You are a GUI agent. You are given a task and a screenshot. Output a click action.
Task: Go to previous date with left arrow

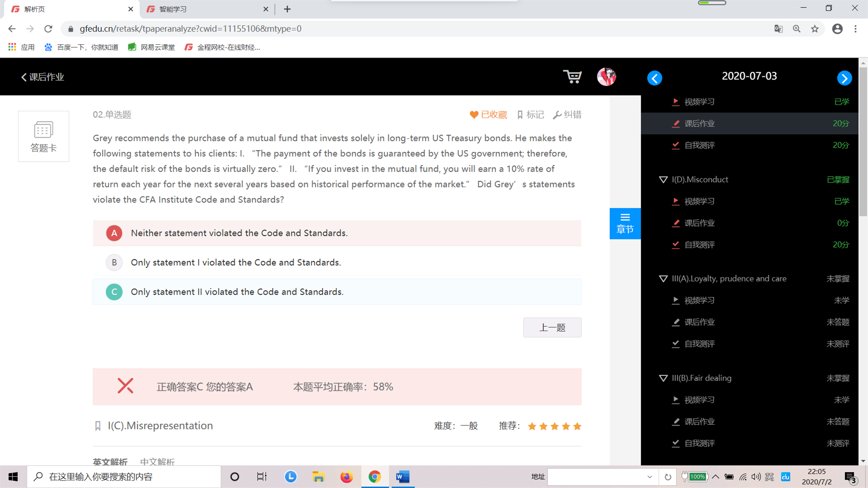point(654,78)
